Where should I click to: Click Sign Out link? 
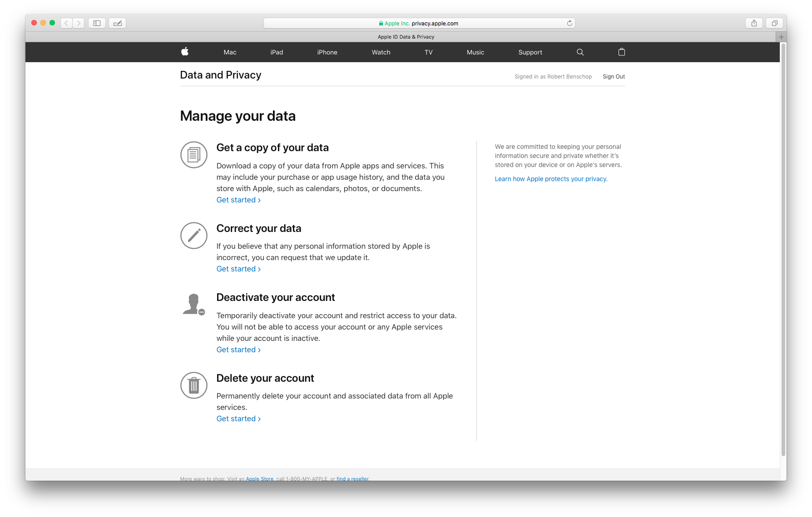click(x=614, y=77)
